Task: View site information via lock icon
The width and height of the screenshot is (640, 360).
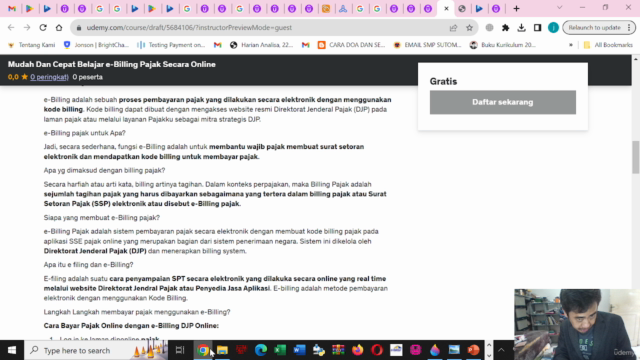Action: [79, 28]
